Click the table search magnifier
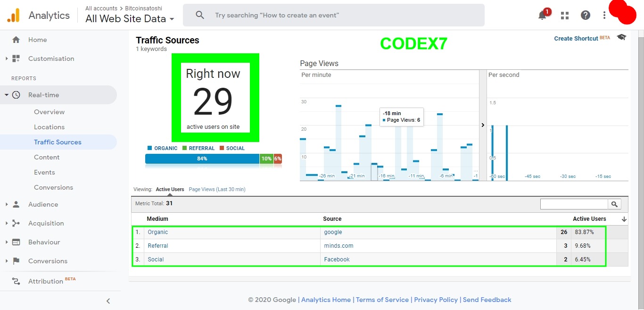 point(615,204)
